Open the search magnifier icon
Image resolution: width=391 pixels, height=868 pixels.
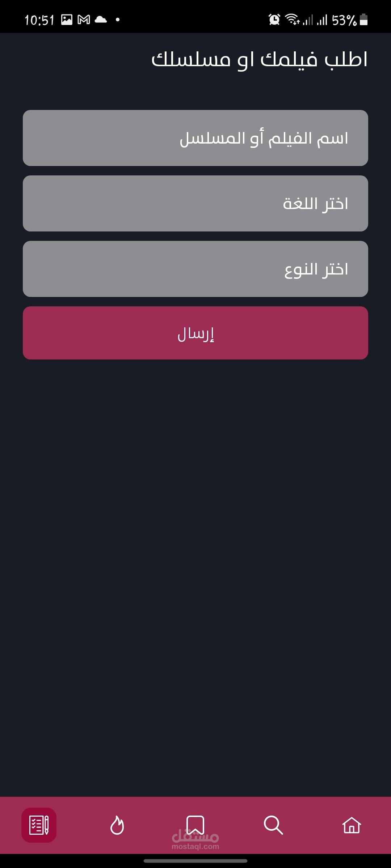click(x=273, y=825)
